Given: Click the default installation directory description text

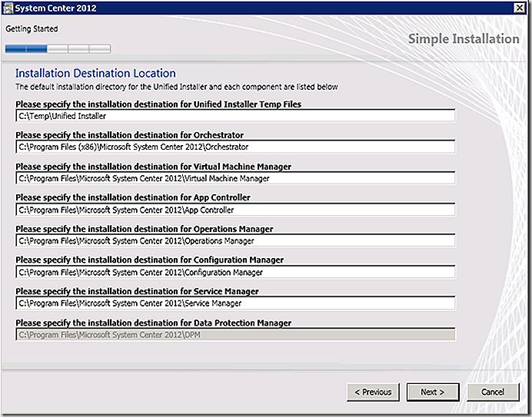Looking at the screenshot, I should pos(176,87).
